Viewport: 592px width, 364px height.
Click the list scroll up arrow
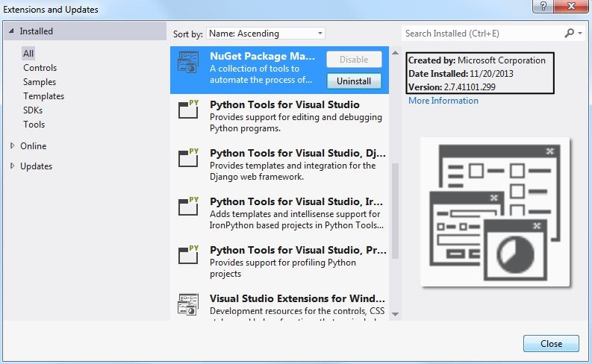pos(396,53)
